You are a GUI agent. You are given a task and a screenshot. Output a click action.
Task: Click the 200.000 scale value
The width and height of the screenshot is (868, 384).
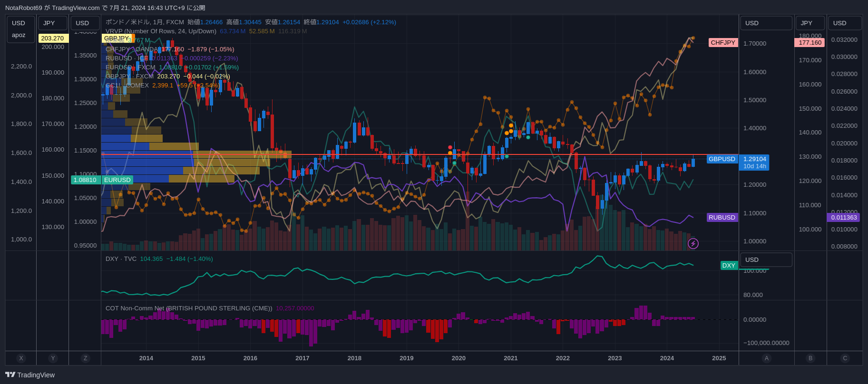(x=53, y=47)
